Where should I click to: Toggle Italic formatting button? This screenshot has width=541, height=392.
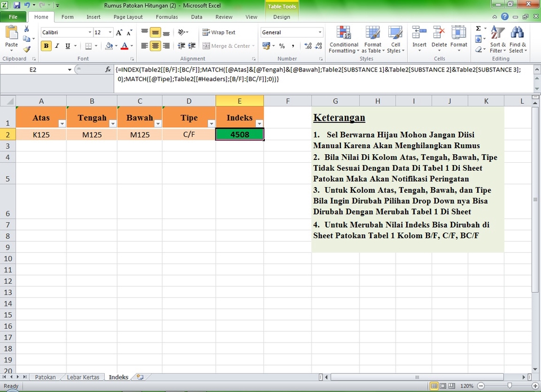tap(57, 46)
